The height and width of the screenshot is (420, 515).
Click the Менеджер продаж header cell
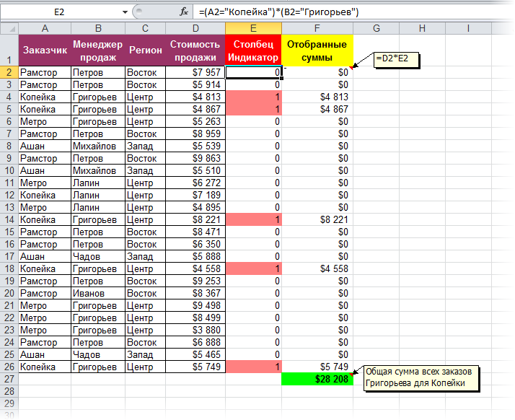coord(98,51)
